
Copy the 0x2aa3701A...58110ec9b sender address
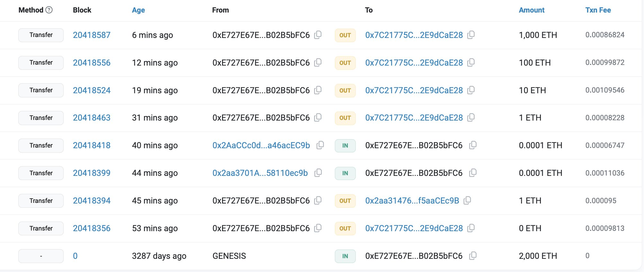(318, 173)
